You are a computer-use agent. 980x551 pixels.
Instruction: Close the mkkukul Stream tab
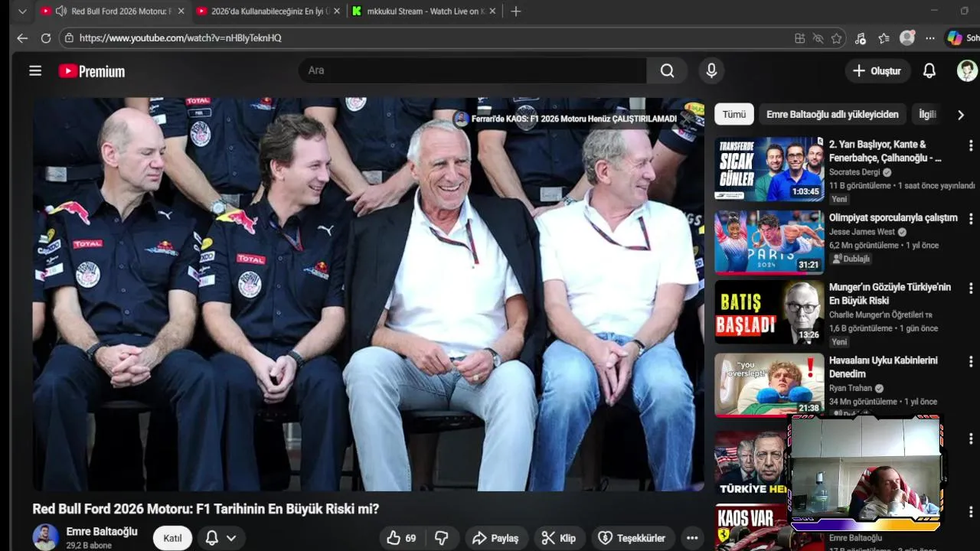[x=492, y=11]
